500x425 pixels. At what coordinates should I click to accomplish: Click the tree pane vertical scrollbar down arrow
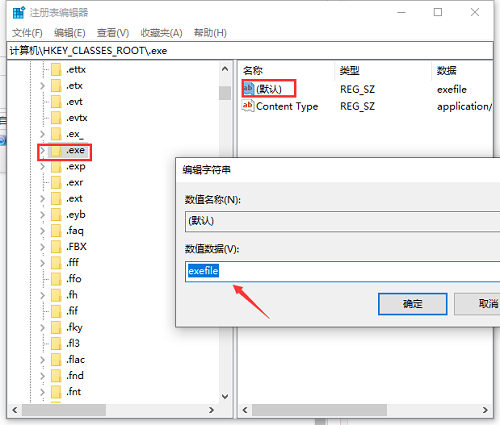[x=225, y=396]
